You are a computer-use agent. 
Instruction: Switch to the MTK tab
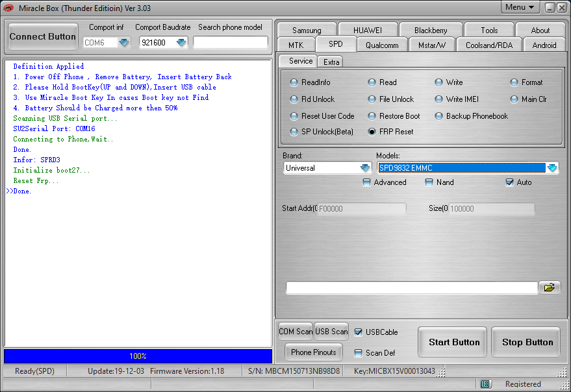[x=296, y=45]
